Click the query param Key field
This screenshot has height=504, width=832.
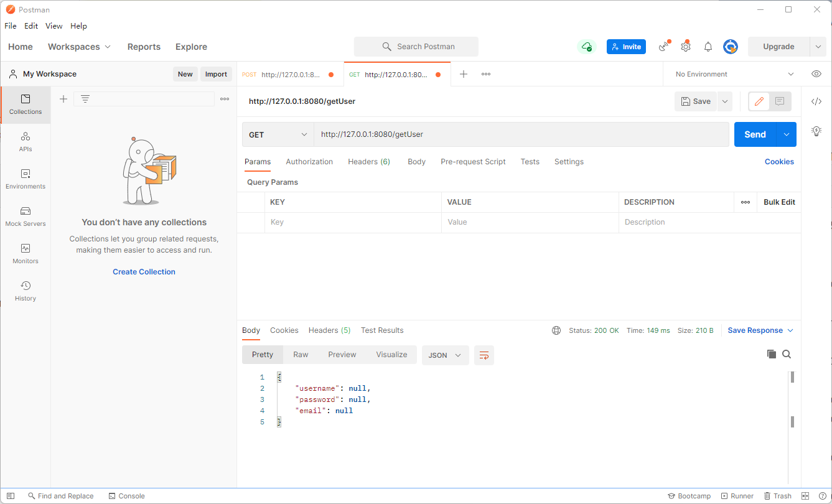click(353, 222)
